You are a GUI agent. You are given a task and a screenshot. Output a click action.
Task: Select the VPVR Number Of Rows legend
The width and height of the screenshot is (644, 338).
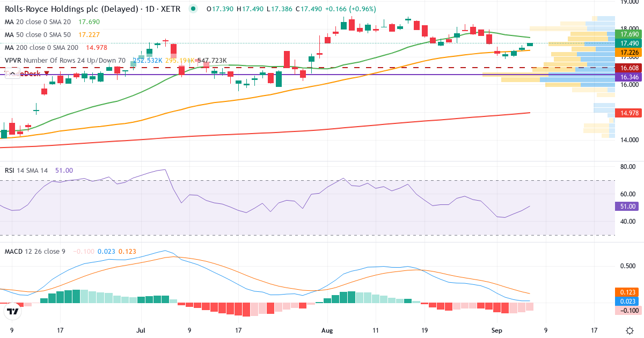point(65,60)
